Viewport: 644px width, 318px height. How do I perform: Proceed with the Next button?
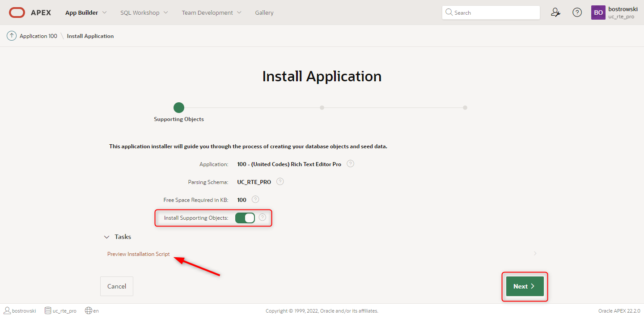[x=525, y=286]
